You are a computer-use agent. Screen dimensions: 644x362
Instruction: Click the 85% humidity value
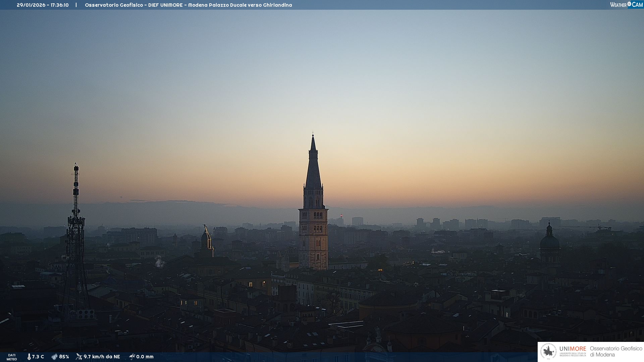[x=64, y=357]
